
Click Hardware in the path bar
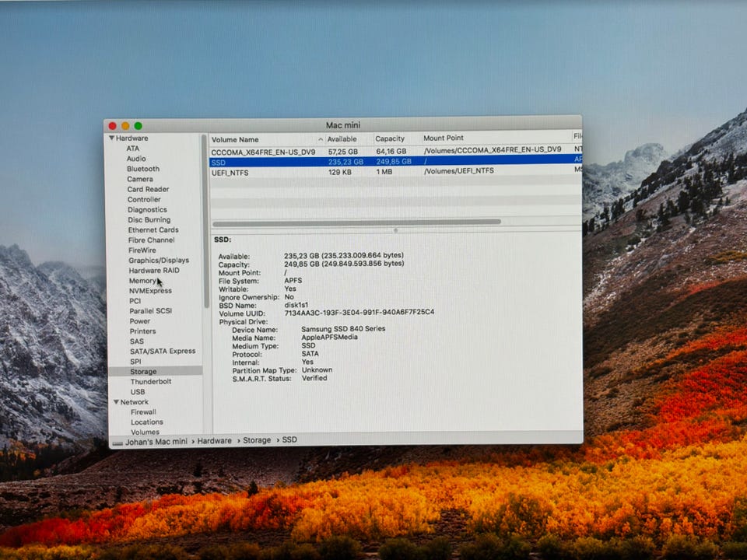(215, 441)
